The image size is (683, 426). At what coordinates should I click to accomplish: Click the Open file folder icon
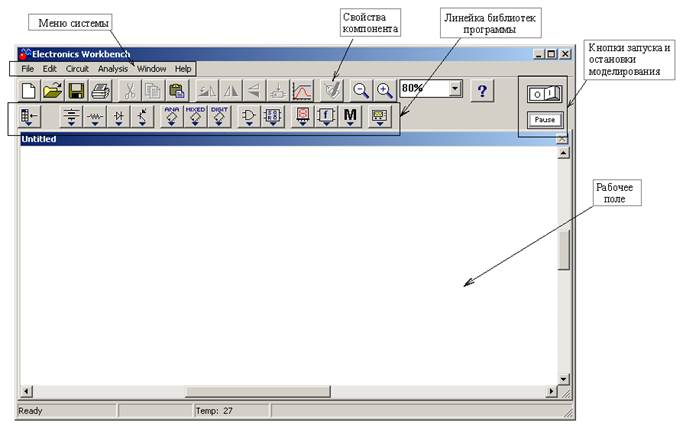(52, 91)
